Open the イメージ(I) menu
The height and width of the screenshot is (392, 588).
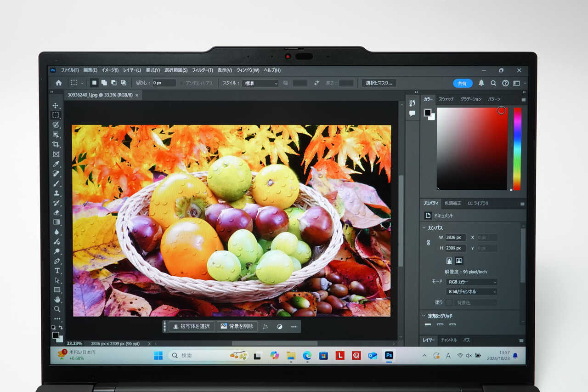[x=110, y=70]
